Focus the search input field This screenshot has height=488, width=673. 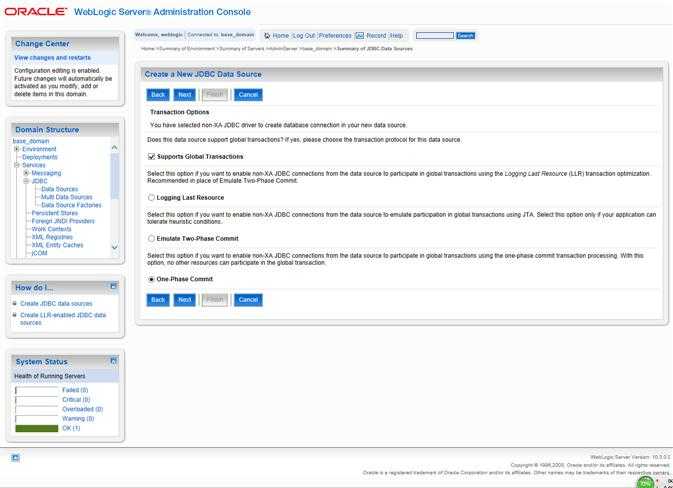click(x=435, y=36)
